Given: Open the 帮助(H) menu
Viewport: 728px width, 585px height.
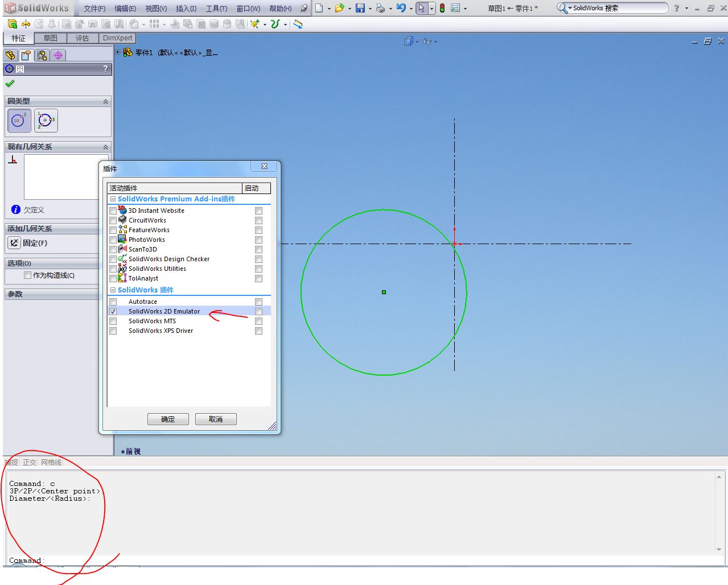Looking at the screenshot, I should [281, 9].
